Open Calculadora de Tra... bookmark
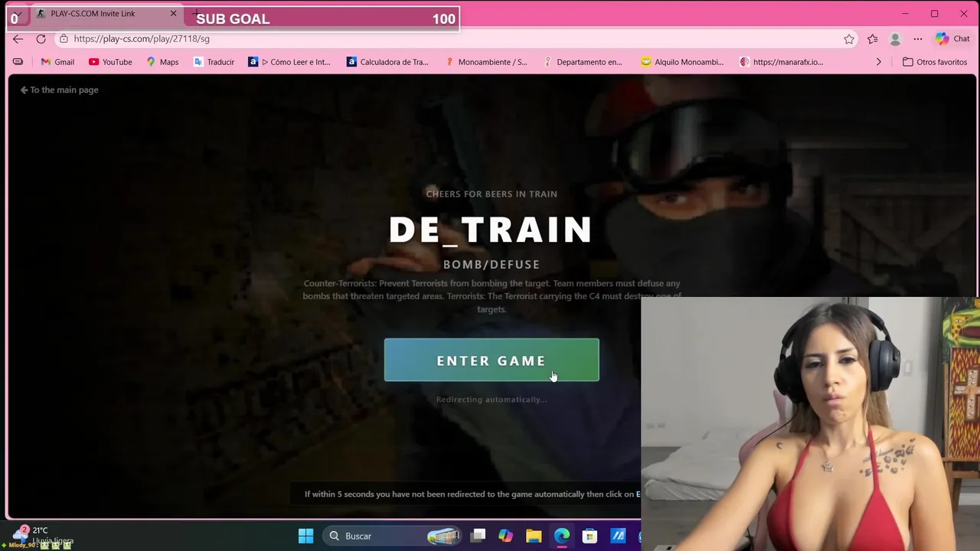Viewport: 980px width, 551px height. click(x=387, y=62)
